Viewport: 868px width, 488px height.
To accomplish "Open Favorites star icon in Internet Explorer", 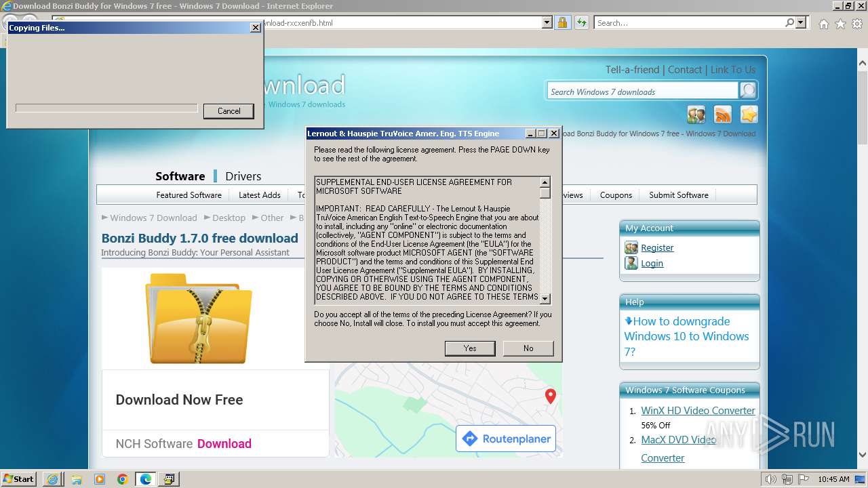I will tap(840, 24).
